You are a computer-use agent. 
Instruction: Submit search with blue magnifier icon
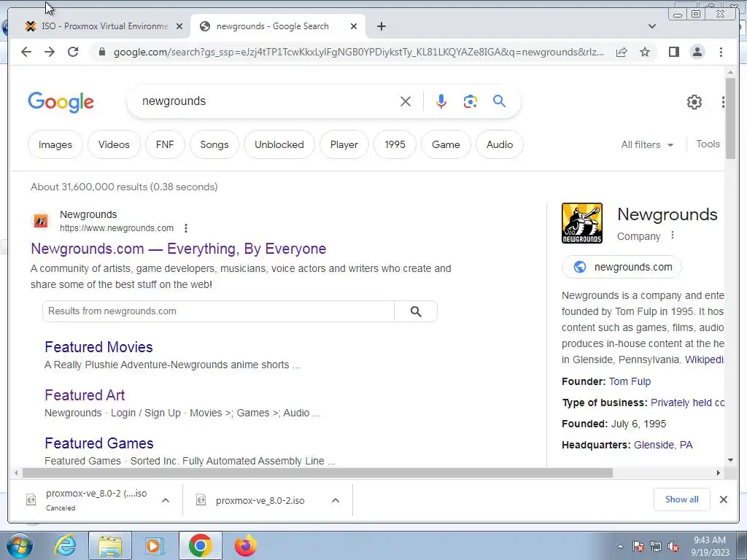click(x=499, y=101)
